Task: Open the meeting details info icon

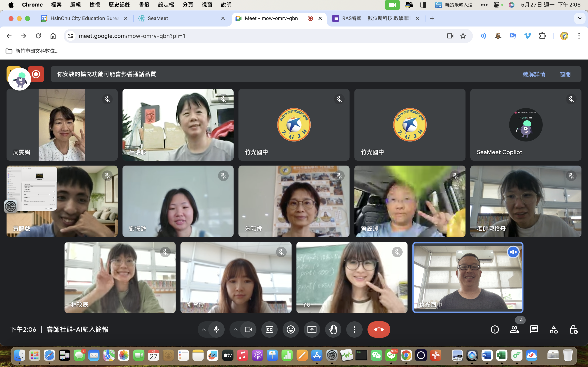Action: (x=495, y=329)
